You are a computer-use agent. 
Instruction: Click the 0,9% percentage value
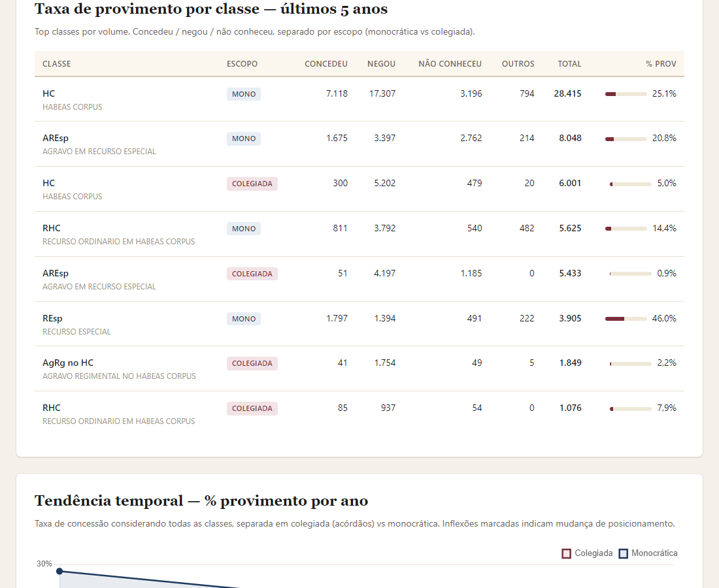pyautogui.click(x=667, y=273)
